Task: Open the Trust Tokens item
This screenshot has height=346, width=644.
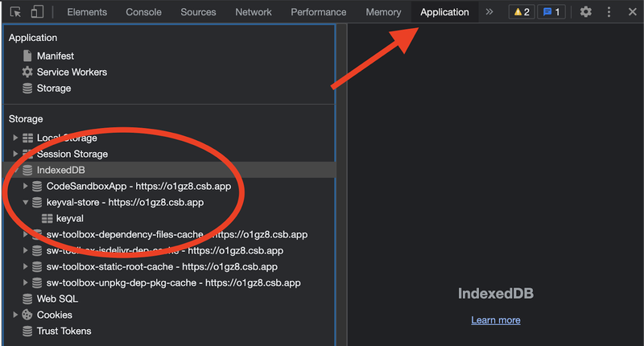Action: click(x=56, y=332)
